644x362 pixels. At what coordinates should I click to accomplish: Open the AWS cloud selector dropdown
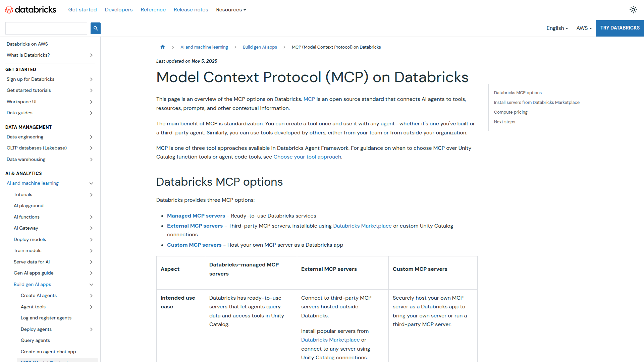[584, 28]
